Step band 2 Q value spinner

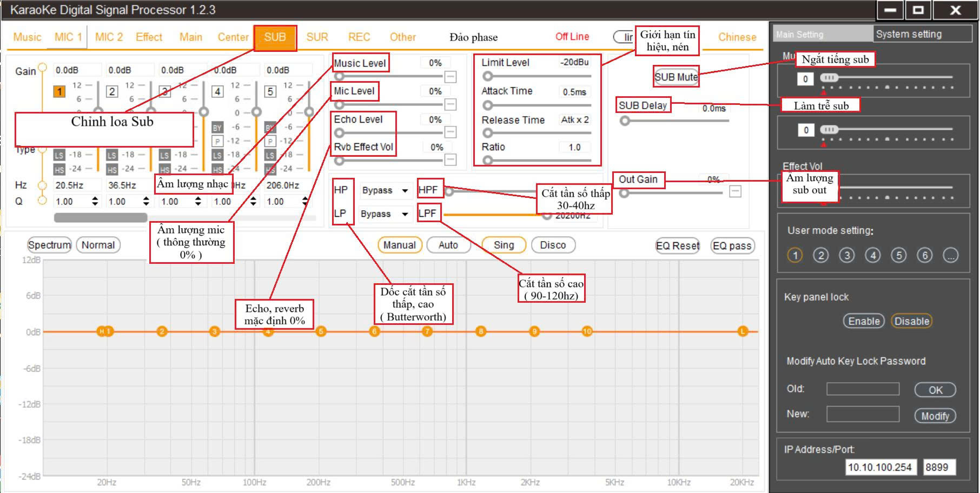point(146,202)
